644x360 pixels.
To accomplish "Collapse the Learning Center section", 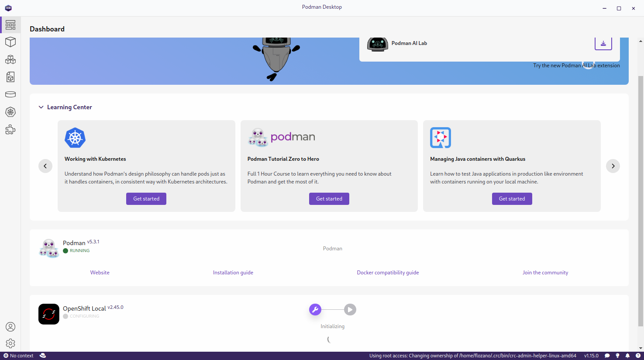I will click(41, 107).
